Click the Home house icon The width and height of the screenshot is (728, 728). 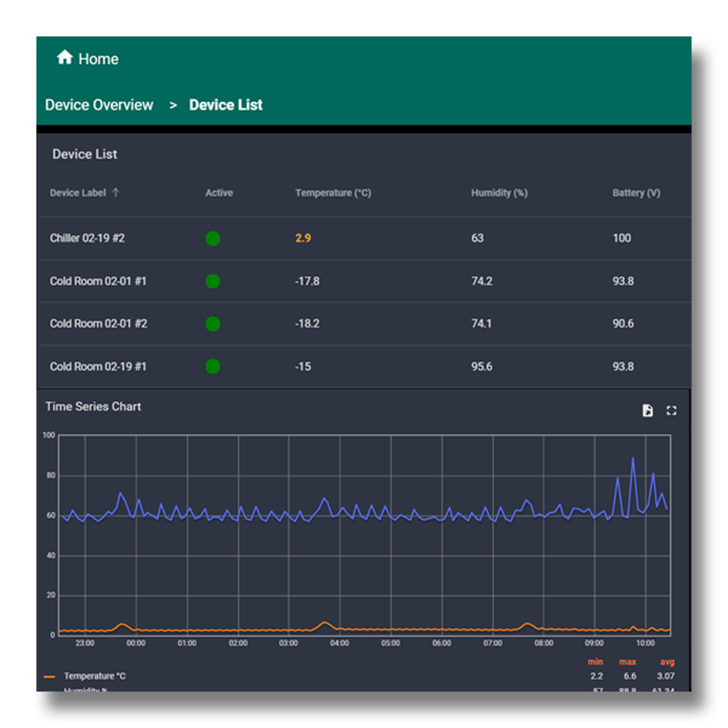point(65,57)
